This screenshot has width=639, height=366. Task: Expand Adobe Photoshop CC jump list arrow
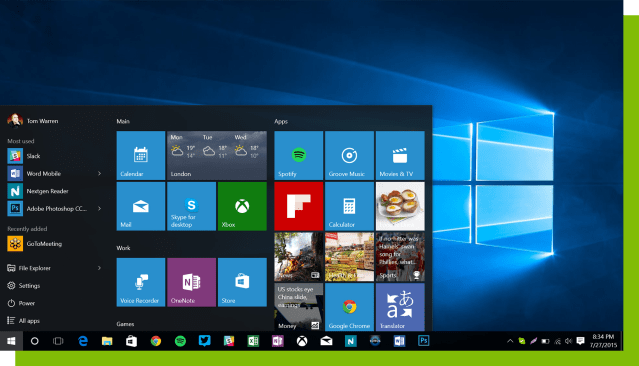(x=99, y=209)
